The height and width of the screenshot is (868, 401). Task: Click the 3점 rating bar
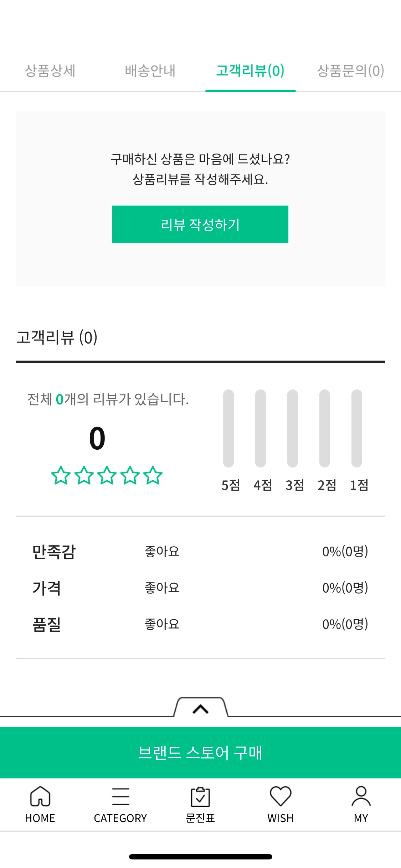point(293,428)
